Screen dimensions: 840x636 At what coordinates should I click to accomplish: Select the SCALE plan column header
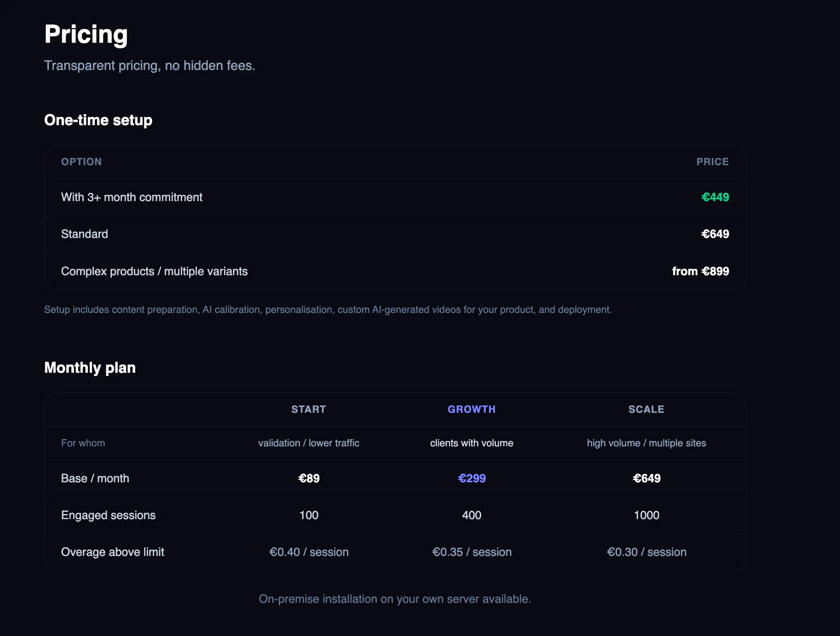click(x=646, y=410)
